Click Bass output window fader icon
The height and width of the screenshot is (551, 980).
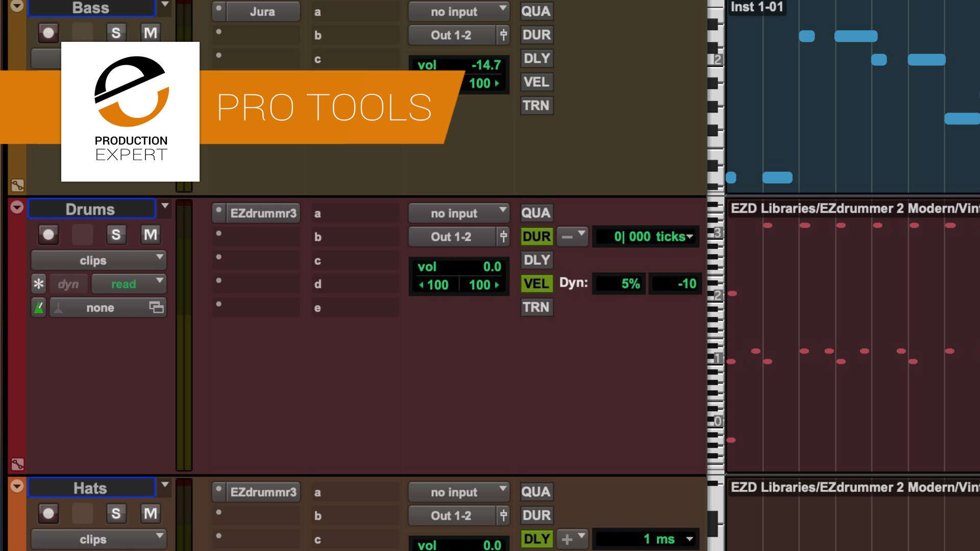coord(503,35)
